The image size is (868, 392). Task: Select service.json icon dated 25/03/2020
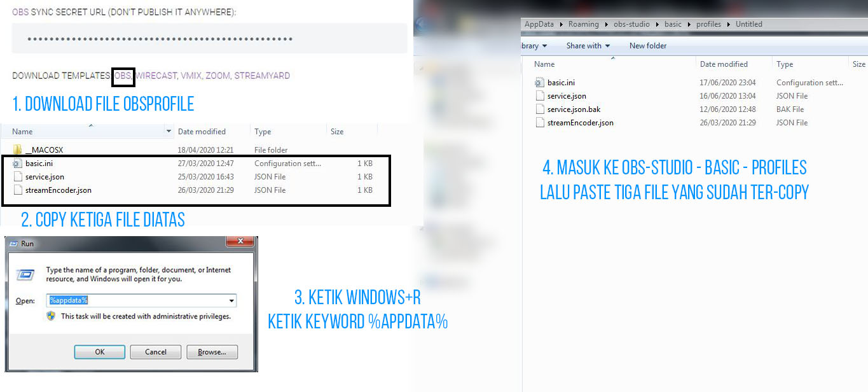click(17, 177)
